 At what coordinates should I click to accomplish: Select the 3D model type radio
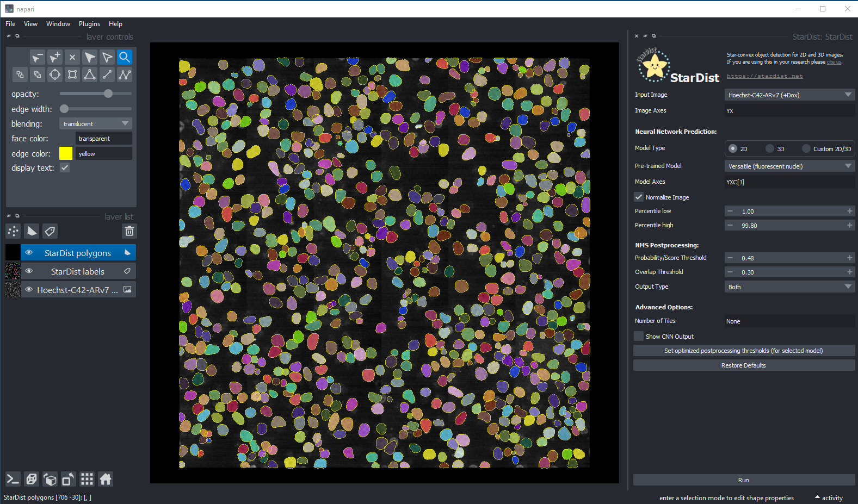pos(769,148)
